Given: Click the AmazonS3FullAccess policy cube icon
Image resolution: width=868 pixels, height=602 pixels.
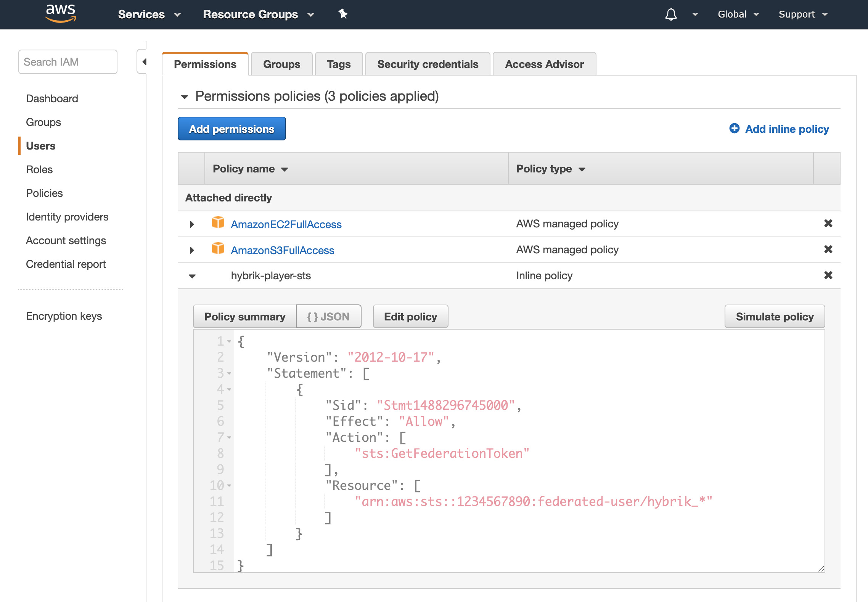Looking at the screenshot, I should [218, 248].
